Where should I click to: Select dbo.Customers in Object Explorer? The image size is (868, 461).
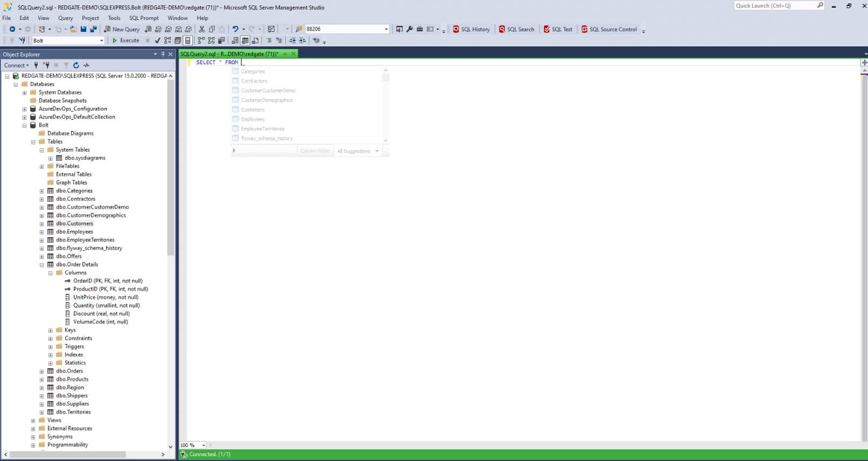coord(74,223)
